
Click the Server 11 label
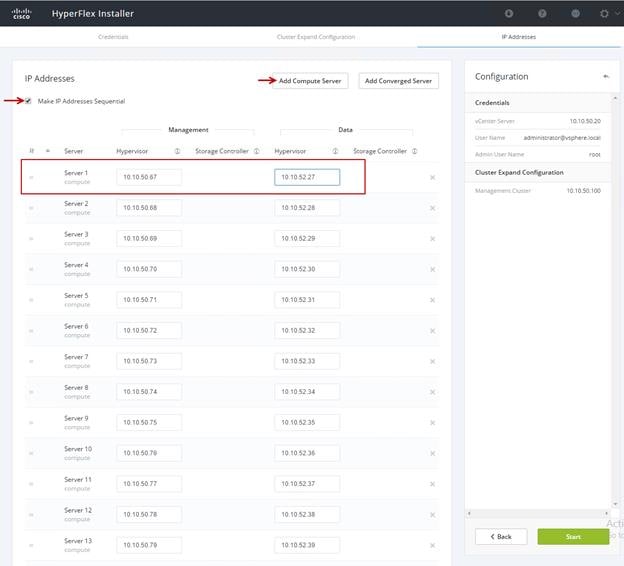coord(78,479)
